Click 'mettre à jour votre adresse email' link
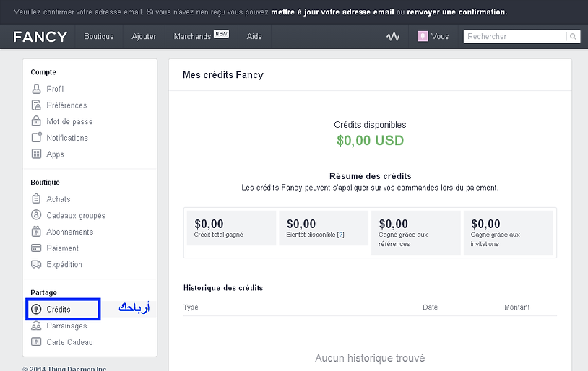 click(x=332, y=12)
